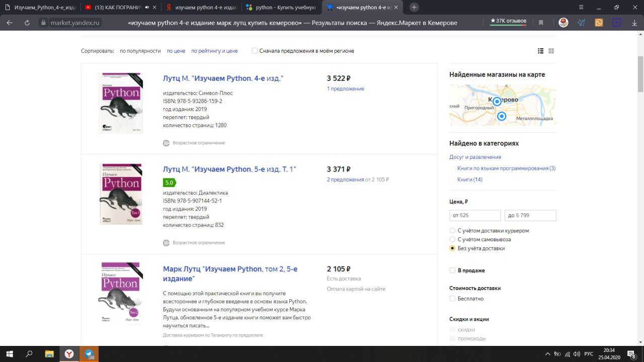Open a new tab with plus button

click(414, 8)
